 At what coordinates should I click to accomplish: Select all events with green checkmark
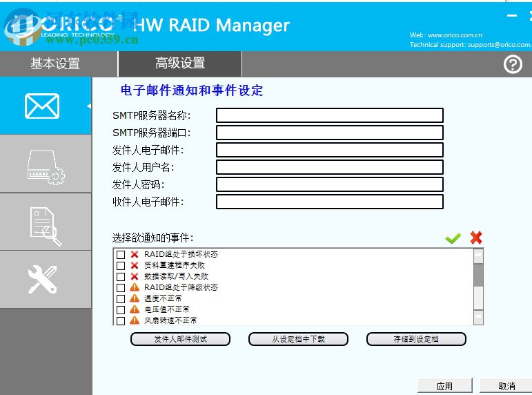[x=453, y=238]
